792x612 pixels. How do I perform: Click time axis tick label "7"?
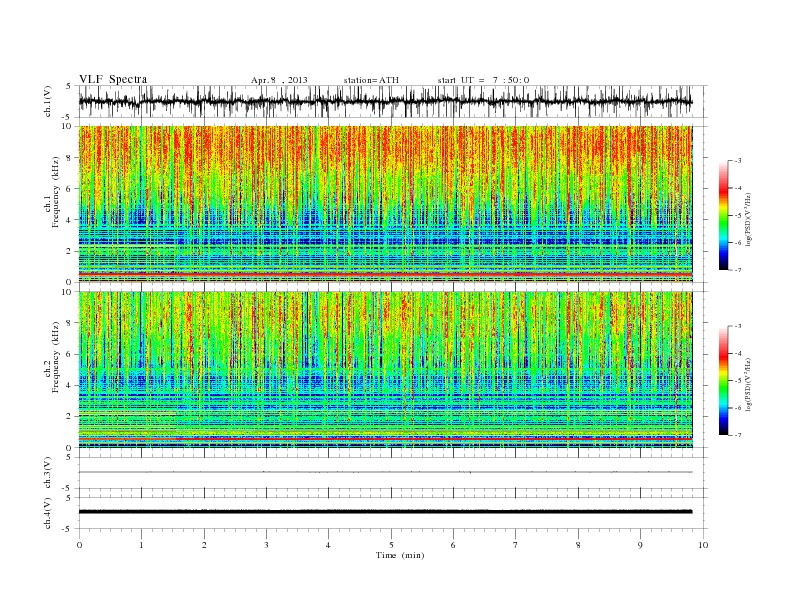[x=516, y=545]
